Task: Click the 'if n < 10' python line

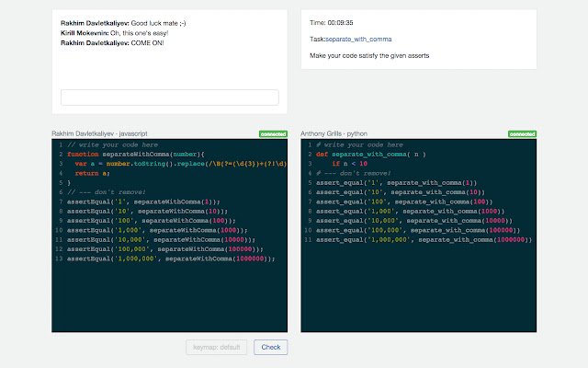Action: point(349,164)
